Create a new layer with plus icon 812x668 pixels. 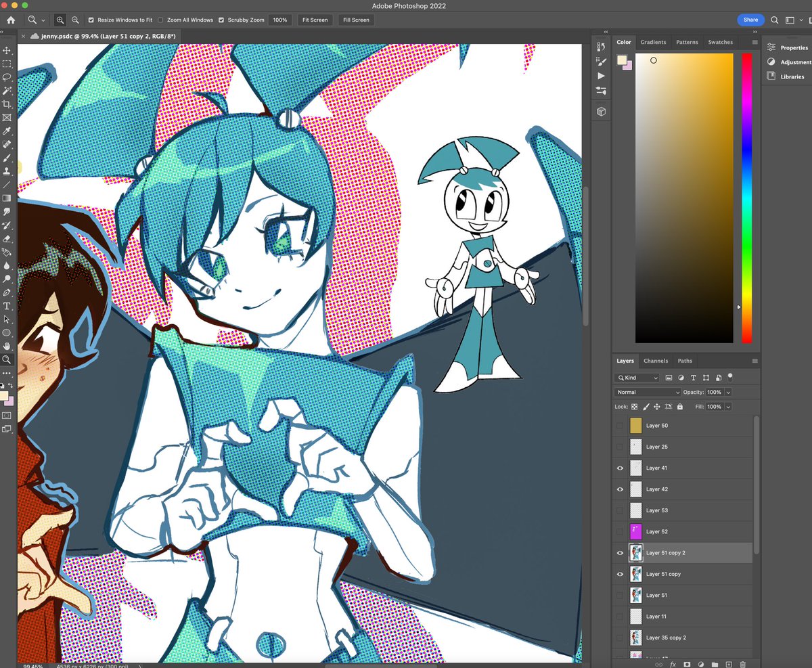[729, 665]
